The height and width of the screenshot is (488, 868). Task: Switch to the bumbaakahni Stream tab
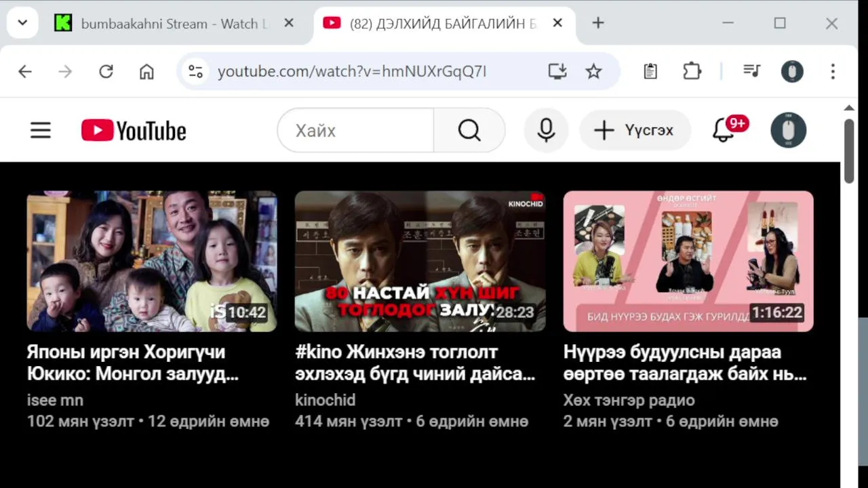pos(174,24)
